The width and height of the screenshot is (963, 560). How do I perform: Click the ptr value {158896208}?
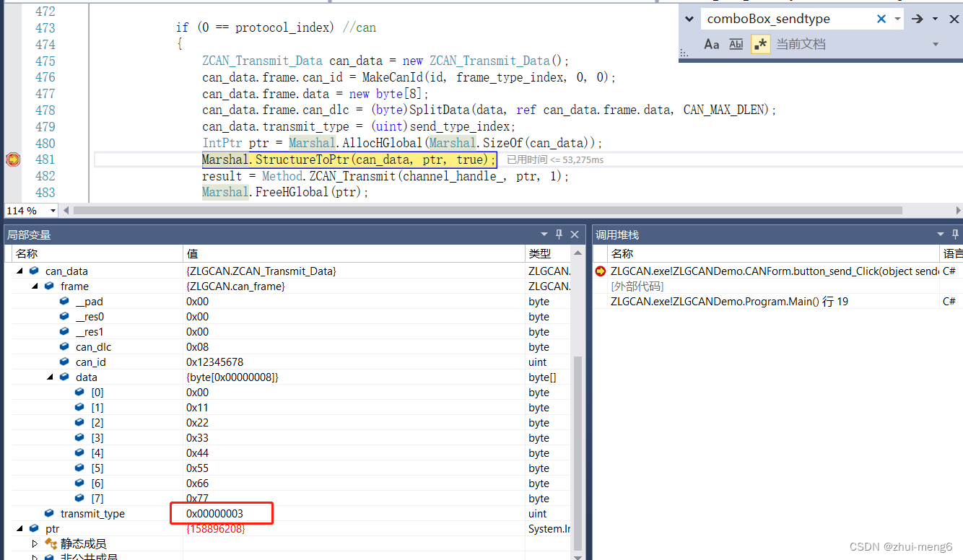coord(216,529)
